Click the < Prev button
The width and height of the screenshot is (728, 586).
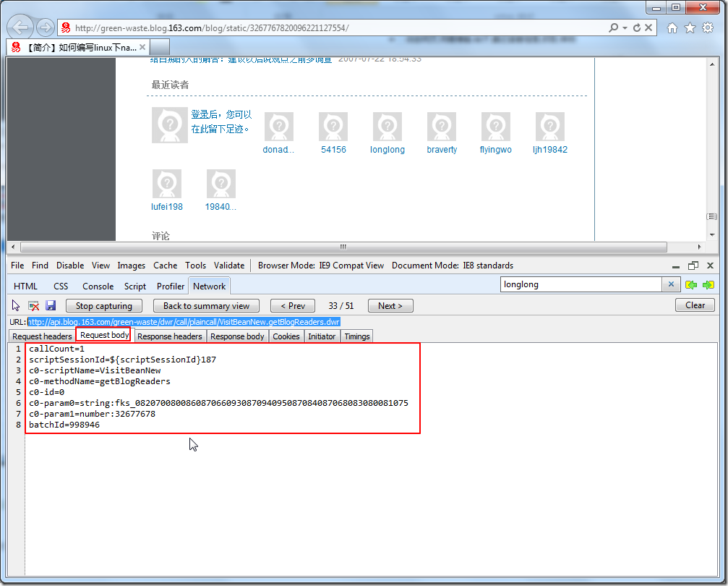pyautogui.click(x=293, y=306)
